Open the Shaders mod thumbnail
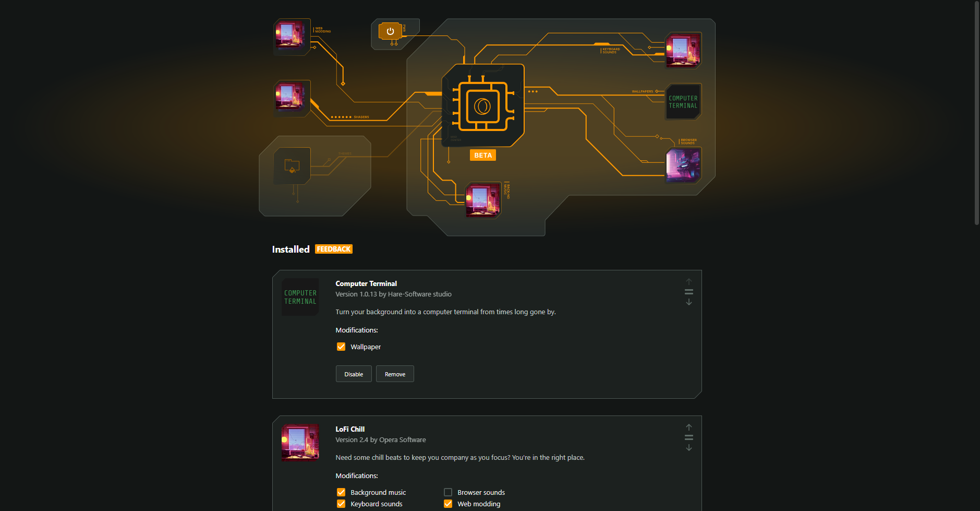Image resolution: width=980 pixels, height=511 pixels. tap(292, 98)
